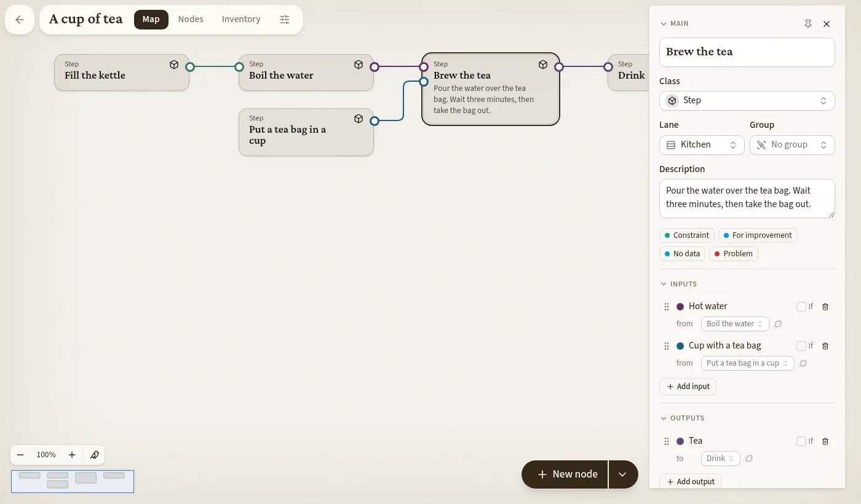Viewport: 861px width, 504px height.
Task: Grab the drag handle for Hot water
Action: pos(666,307)
